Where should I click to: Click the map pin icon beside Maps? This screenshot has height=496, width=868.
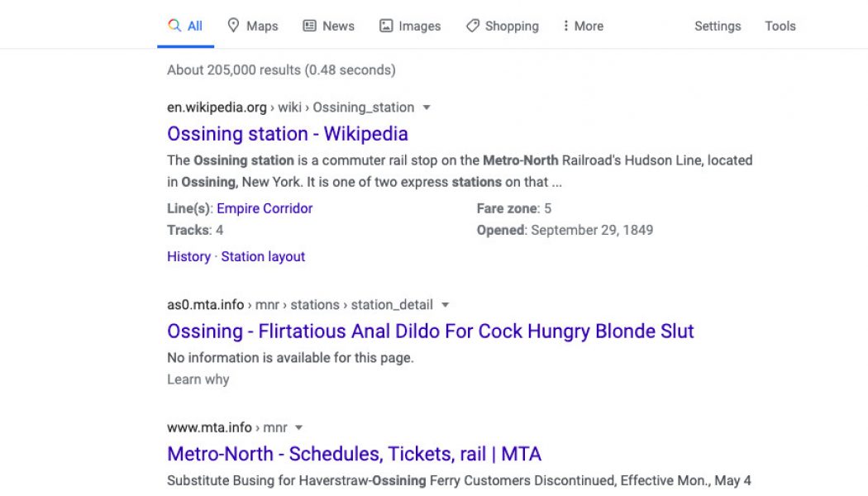click(235, 26)
